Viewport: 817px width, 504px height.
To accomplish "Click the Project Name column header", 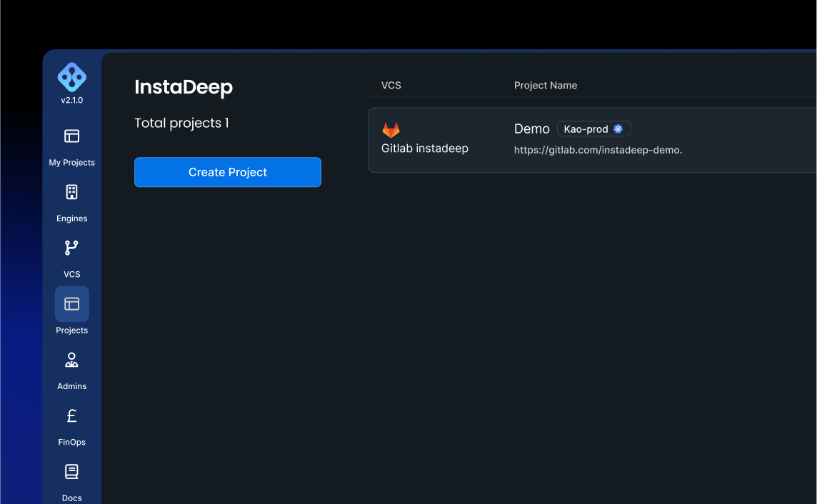I will (x=546, y=86).
